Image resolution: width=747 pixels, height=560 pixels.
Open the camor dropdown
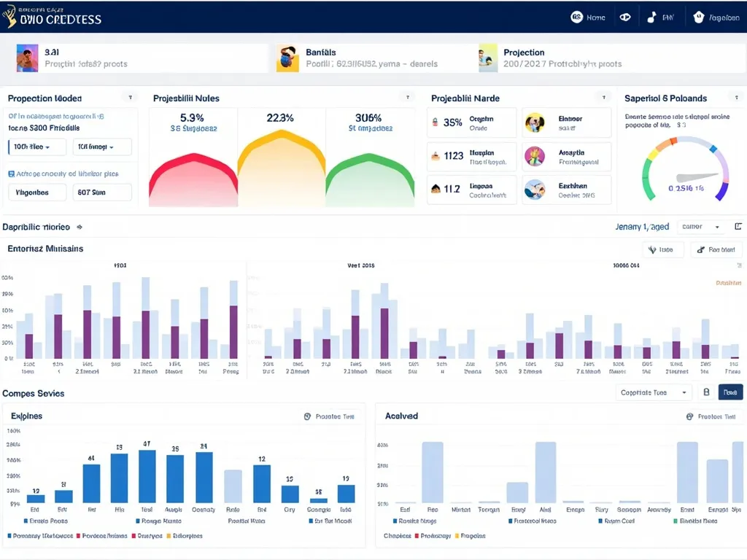[x=701, y=227]
